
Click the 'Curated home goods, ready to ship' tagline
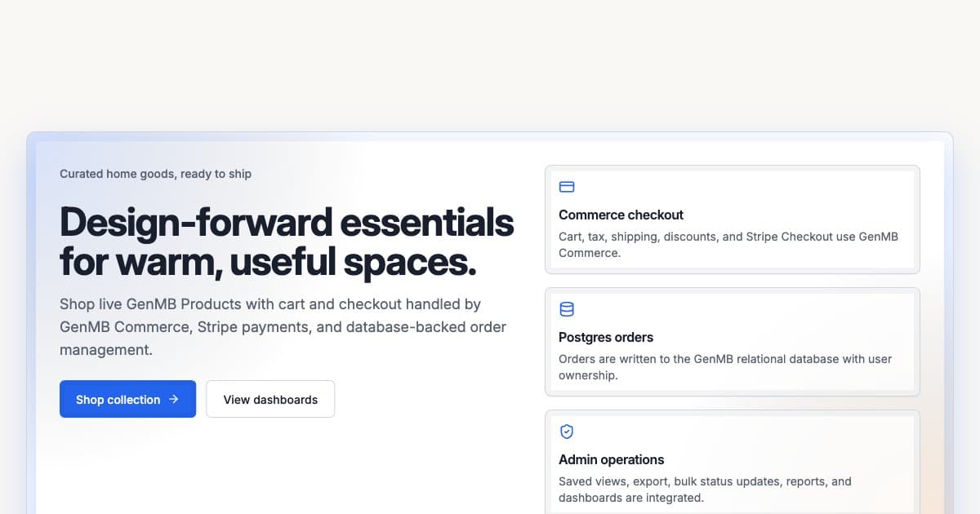(x=155, y=174)
